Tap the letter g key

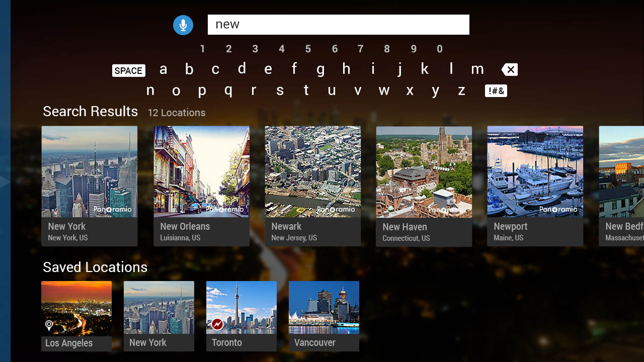pyautogui.click(x=320, y=70)
